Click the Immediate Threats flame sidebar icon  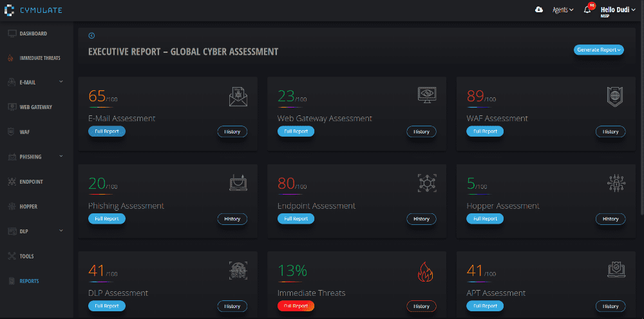(x=11, y=58)
